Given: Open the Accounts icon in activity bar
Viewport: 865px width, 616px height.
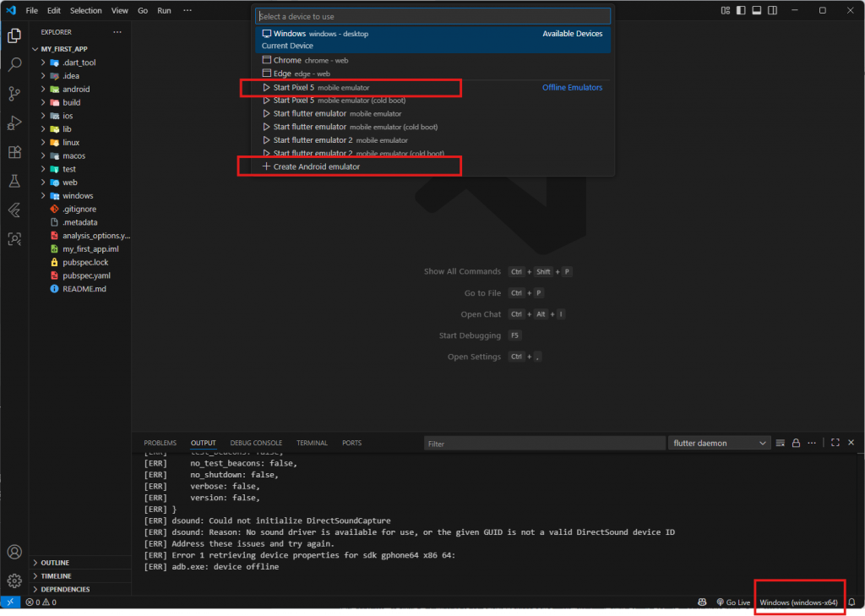Looking at the screenshot, I should click(15, 552).
